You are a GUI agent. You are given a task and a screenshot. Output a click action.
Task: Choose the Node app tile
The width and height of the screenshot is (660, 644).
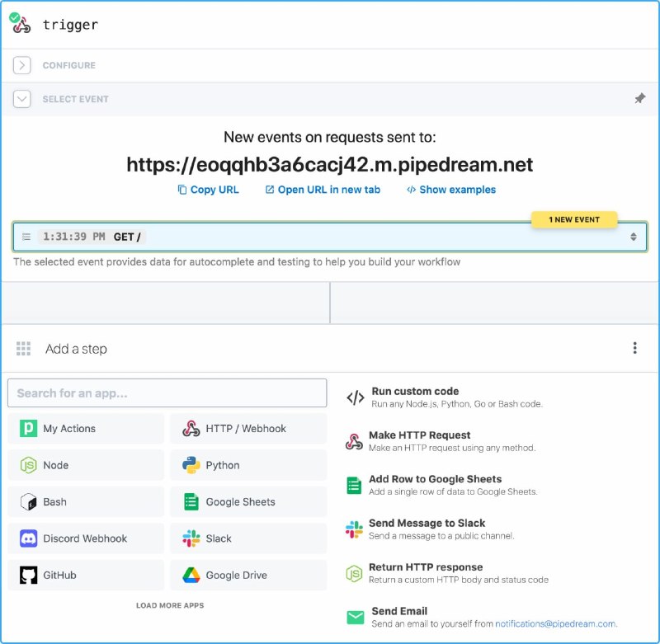(x=86, y=465)
